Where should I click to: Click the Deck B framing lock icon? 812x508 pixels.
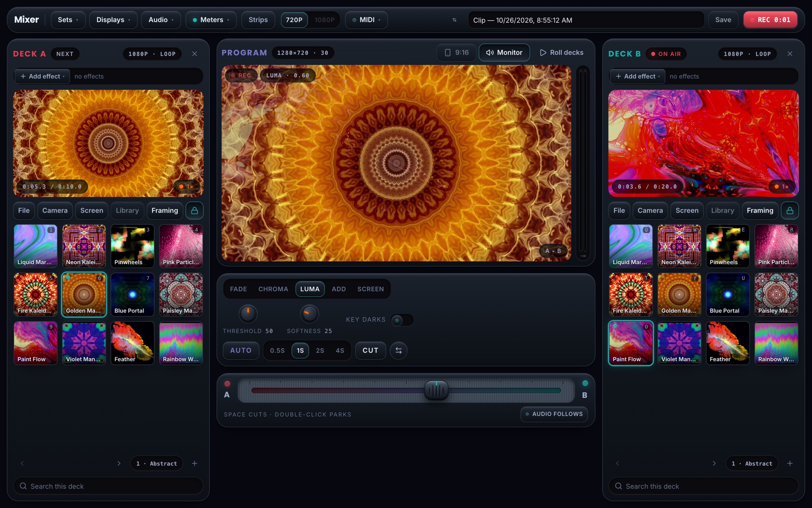coord(790,210)
